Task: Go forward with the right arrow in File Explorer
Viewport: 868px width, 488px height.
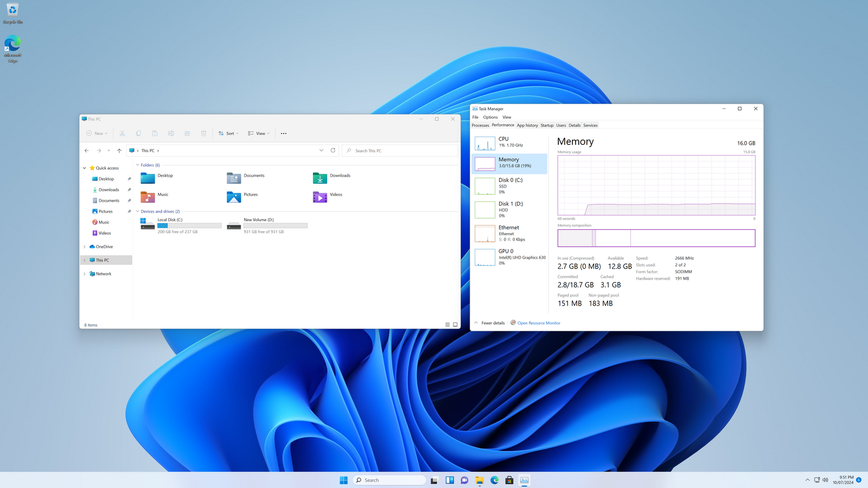Action: [x=99, y=151]
